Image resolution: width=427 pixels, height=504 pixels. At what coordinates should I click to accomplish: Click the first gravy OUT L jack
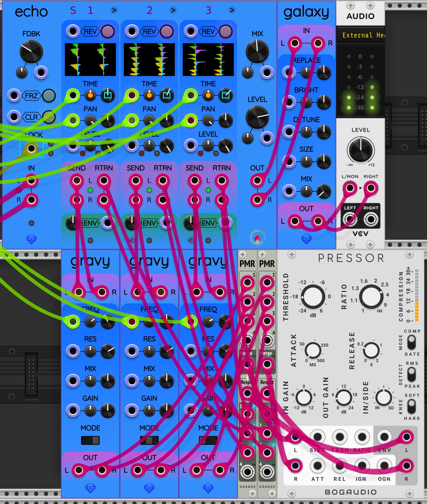tap(79, 470)
